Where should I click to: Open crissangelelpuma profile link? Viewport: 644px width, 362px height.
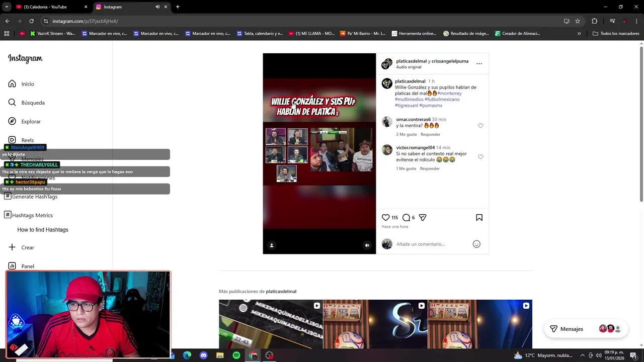450,61
